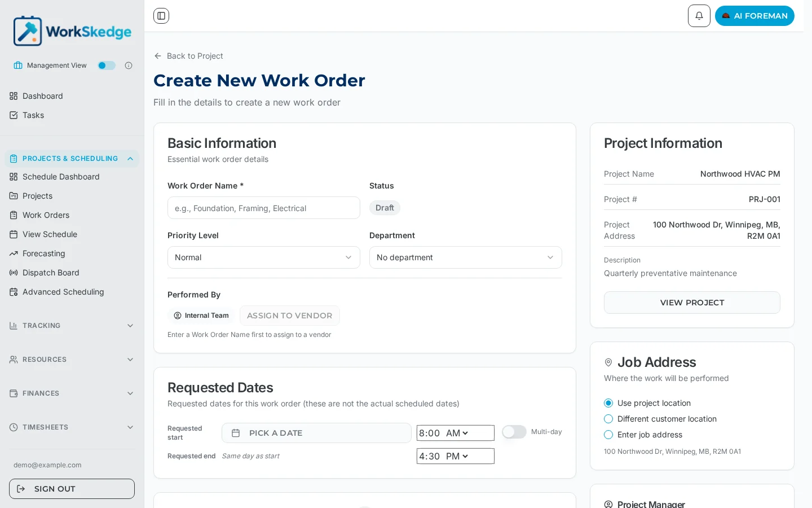Open the Priority Level dropdown
The width and height of the screenshot is (812, 508).
point(264,257)
